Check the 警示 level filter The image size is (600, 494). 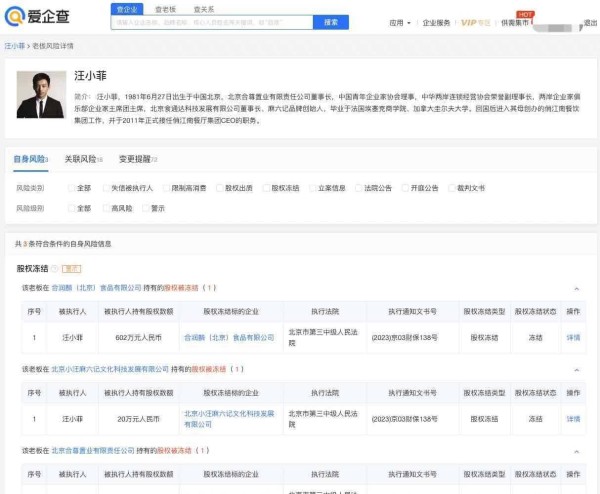(145, 208)
